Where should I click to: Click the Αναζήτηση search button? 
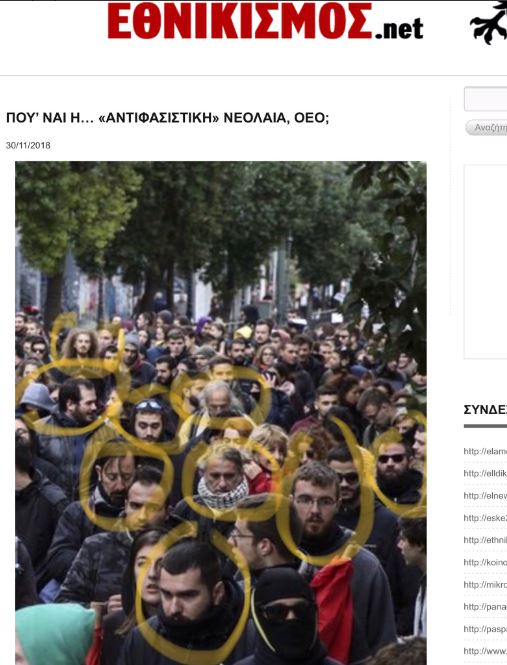[486, 128]
